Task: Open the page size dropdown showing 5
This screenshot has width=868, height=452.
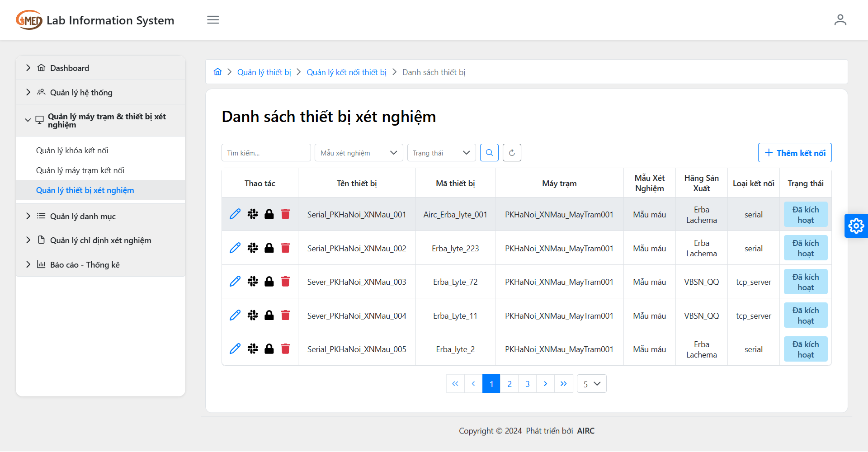Action: point(591,384)
